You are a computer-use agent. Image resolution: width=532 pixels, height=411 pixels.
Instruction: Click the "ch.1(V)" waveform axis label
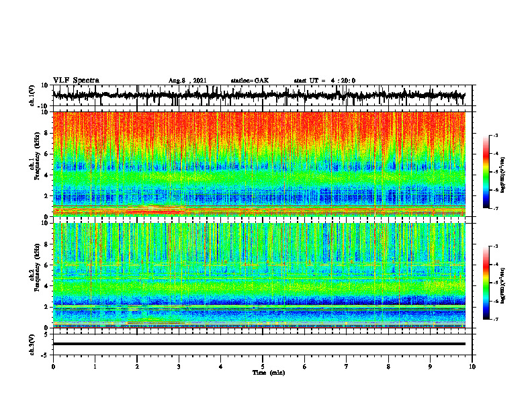point(32,95)
